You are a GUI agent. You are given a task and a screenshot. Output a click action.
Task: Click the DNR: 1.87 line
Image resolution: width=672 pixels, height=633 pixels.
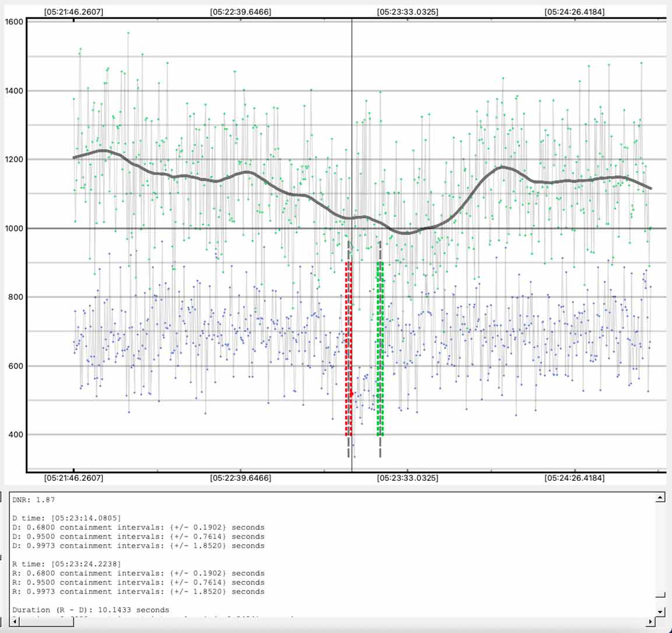pyautogui.click(x=33, y=500)
